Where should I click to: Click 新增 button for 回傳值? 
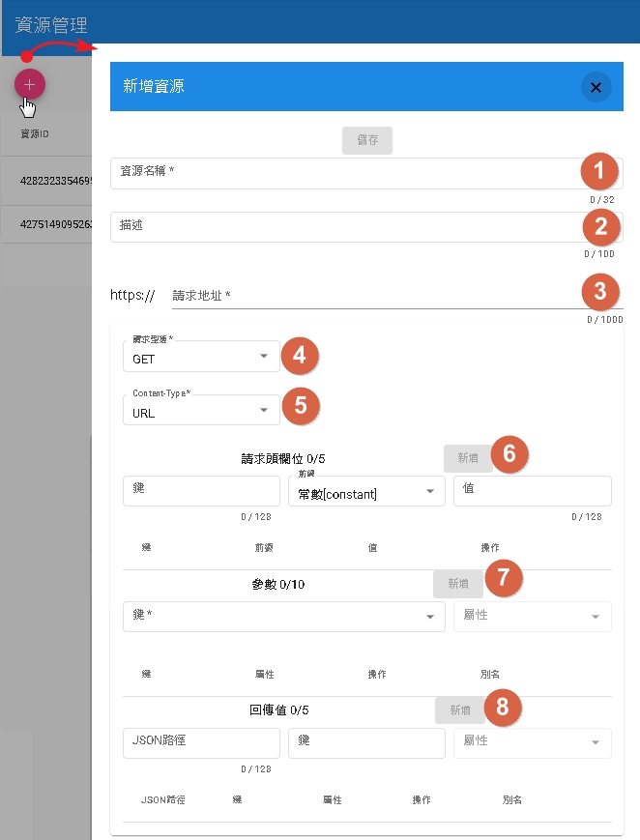(x=459, y=710)
